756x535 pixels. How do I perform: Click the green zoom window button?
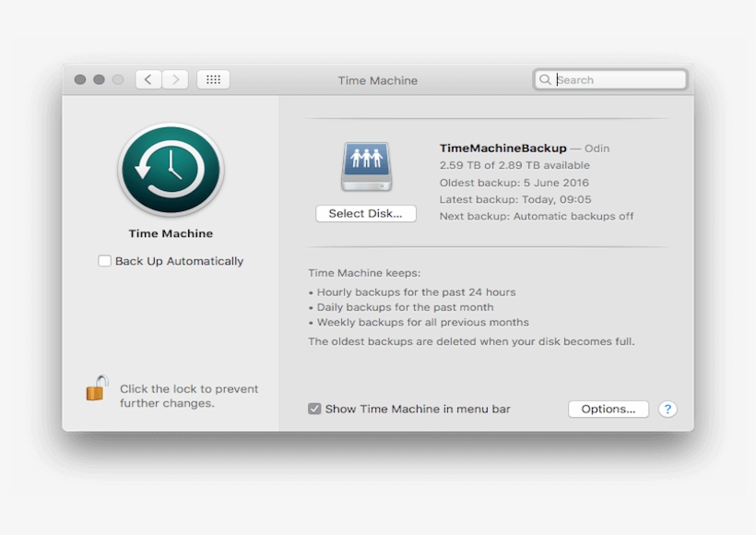117,78
